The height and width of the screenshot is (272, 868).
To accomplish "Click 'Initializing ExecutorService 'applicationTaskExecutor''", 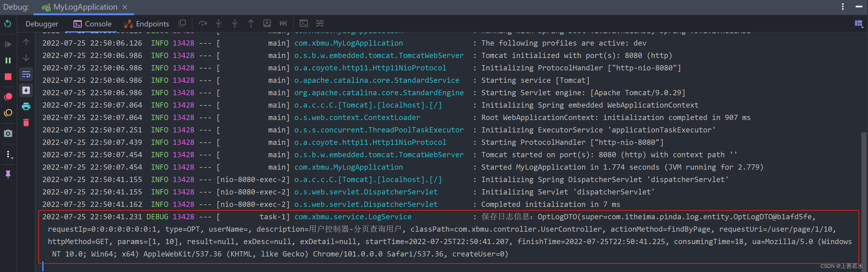I will tap(598, 130).
